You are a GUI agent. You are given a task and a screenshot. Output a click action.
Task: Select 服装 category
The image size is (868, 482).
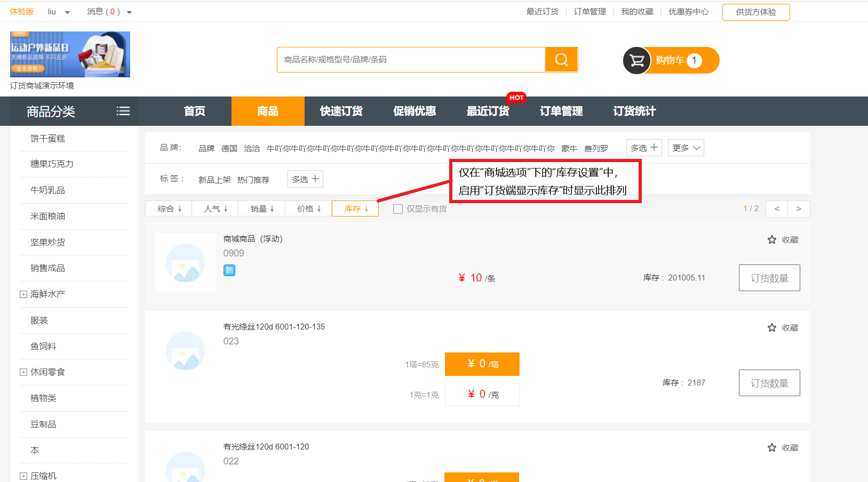tap(39, 320)
